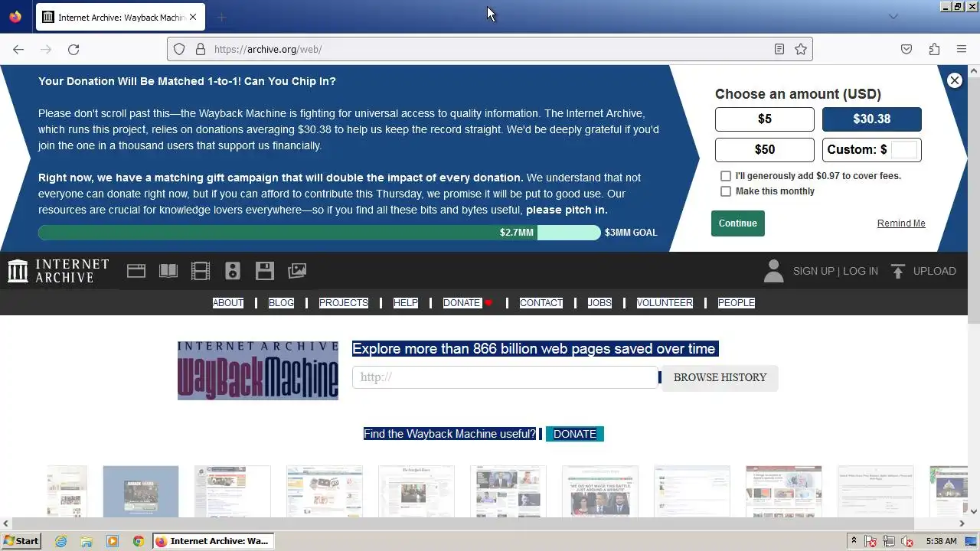Select the $30.38 donation amount
980x551 pixels.
[x=872, y=119]
